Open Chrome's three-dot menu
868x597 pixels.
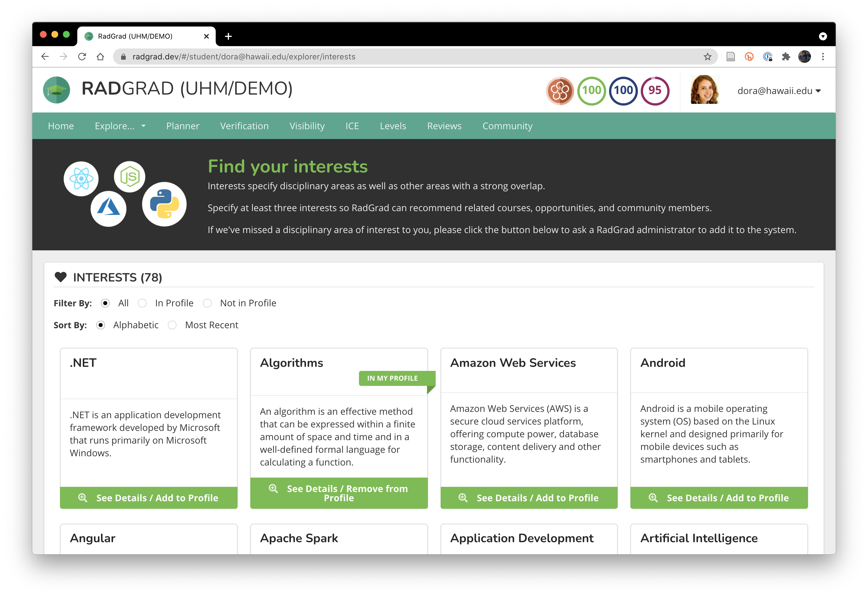coord(823,57)
